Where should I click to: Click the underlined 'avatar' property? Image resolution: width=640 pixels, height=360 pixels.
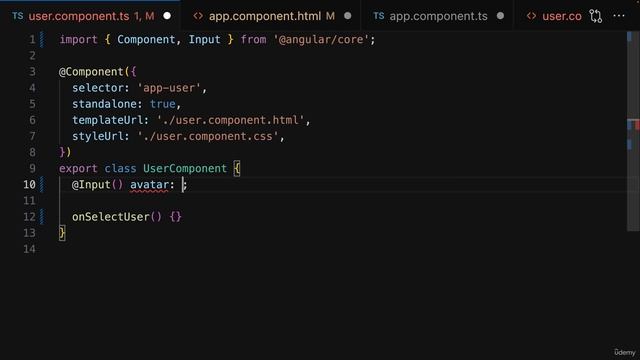pyautogui.click(x=149, y=185)
